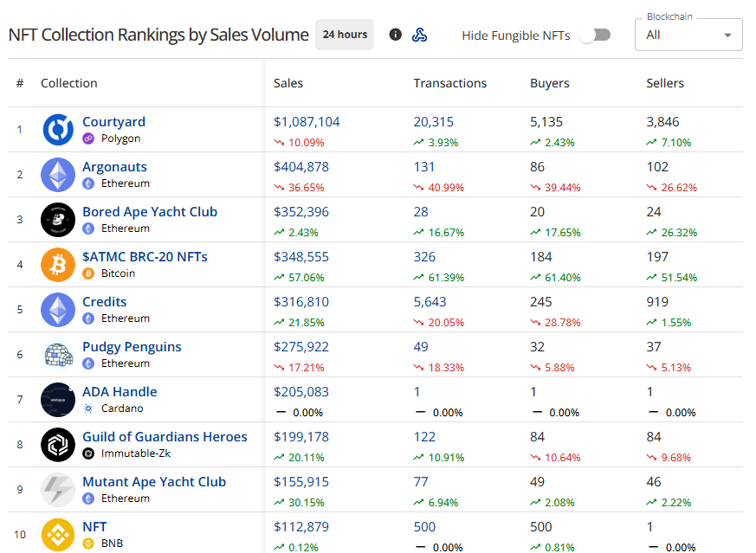Click the Courtyard collection logo
756x553 pixels.
click(x=58, y=130)
